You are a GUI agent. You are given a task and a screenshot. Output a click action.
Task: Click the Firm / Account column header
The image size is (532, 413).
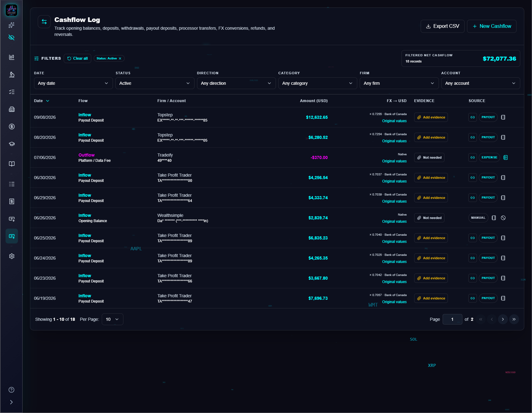(x=171, y=101)
